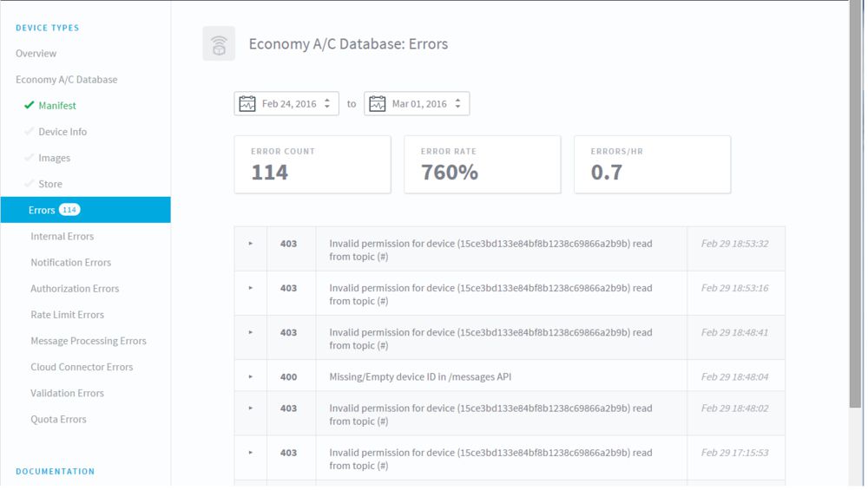Open Cloud Connector Errors link
The width and height of the screenshot is (868, 490).
pyautogui.click(x=82, y=367)
